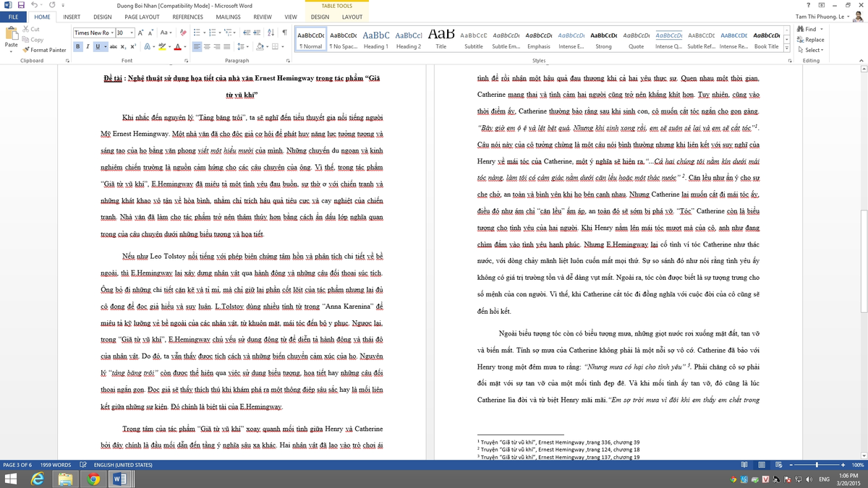Justify the paragraph text
This screenshot has height=488, width=868.
pyautogui.click(x=228, y=46)
